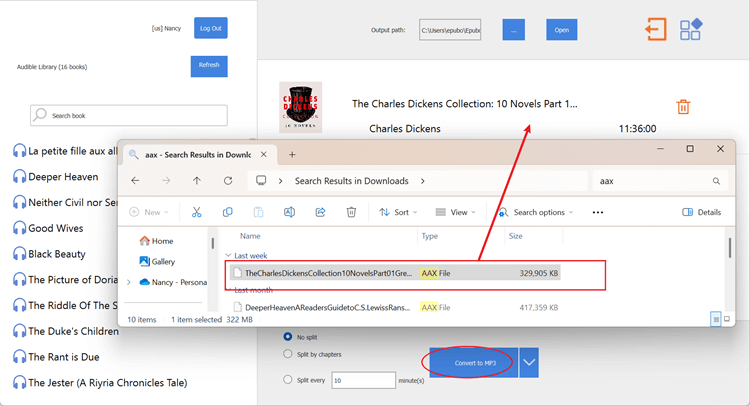Select the No split radio option

287,337
